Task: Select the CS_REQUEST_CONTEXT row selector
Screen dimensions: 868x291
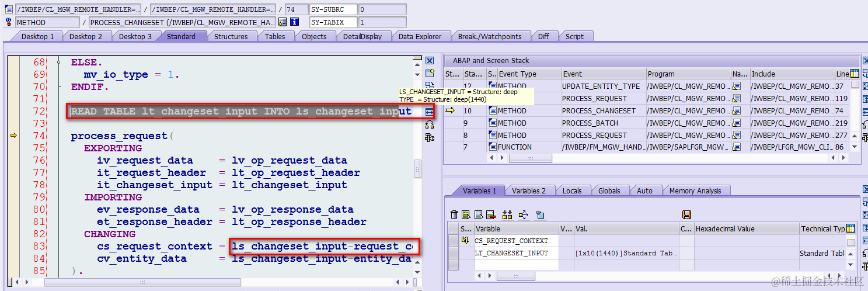Action: click(x=454, y=241)
